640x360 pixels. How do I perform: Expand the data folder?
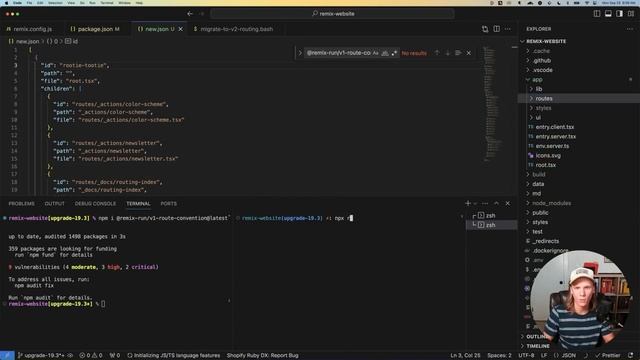pos(538,184)
